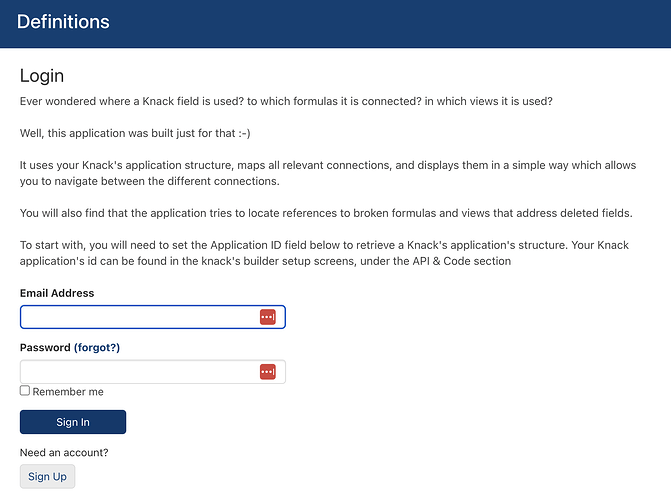This screenshot has width=671, height=500.
Task: Click the Login page heading
Action: pos(42,76)
